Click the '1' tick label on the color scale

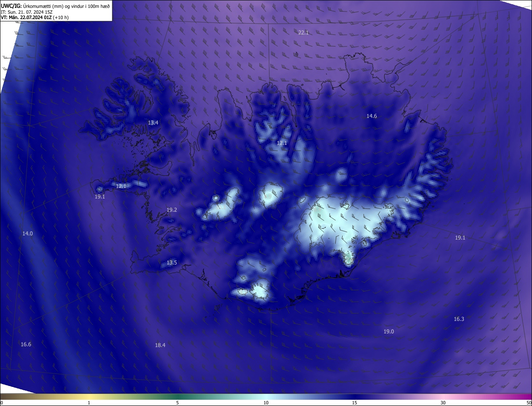pyautogui.click(x=89, y=403)
